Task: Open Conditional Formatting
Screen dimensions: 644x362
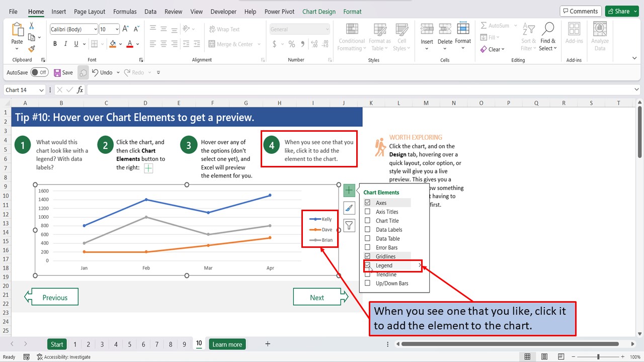Action: (x=352, y=37)
